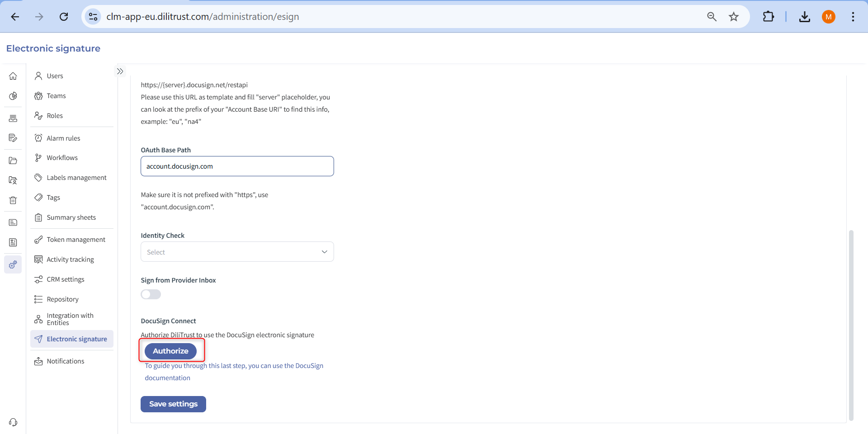Collapse the admin menu with double chevron
Screen dimensions: 868x434
pyautogui.click(x=120, y=71)
